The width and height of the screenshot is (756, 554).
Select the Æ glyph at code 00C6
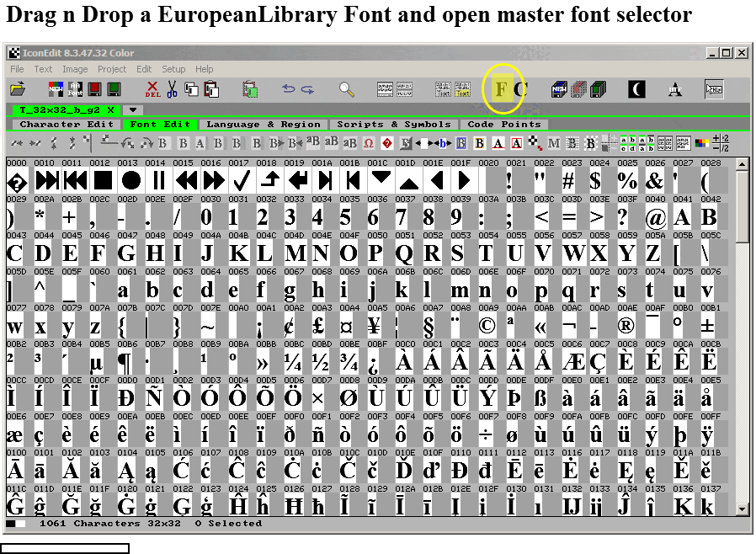tap(572, 362)
